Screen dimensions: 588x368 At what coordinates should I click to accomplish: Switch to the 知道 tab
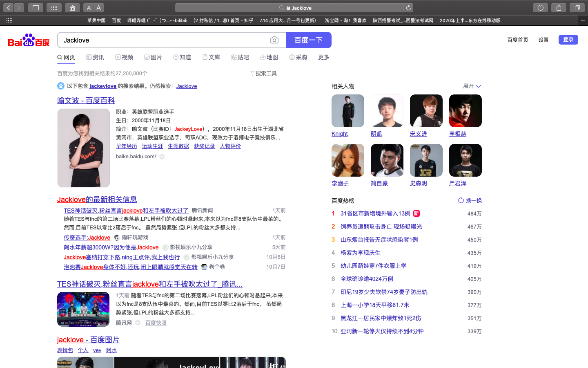point(182,57)
